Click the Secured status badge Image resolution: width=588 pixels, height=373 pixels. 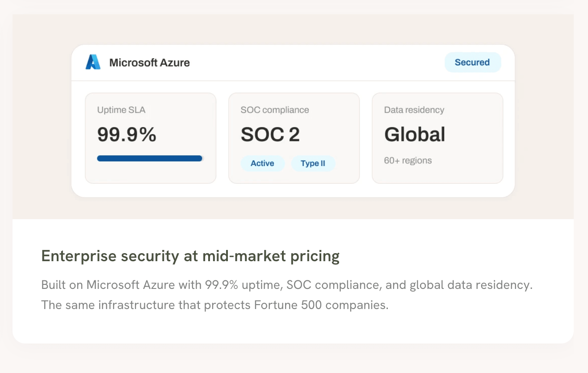tap(472, 62)
